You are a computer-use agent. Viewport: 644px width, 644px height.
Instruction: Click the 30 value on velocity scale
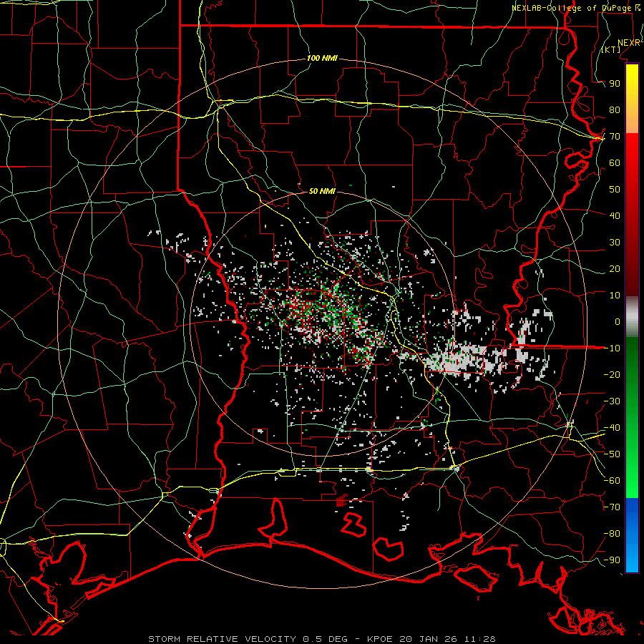point(615,243)
